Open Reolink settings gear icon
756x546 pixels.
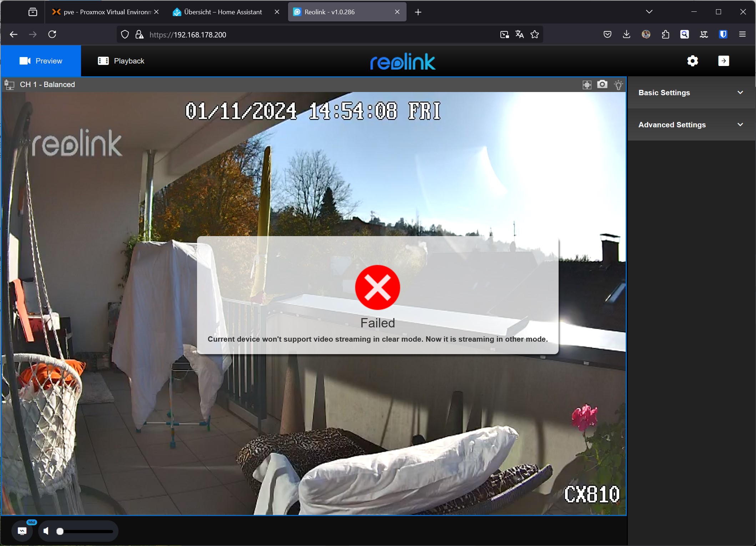click(692, 61)
